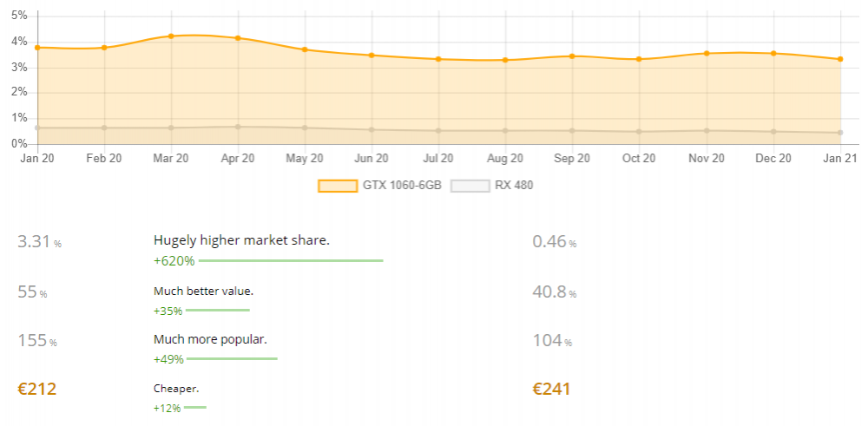Toggle the RX 480 legend swatch
This screenshot has height=426, width=868.
pyautogui.click(x=470, y=186)
